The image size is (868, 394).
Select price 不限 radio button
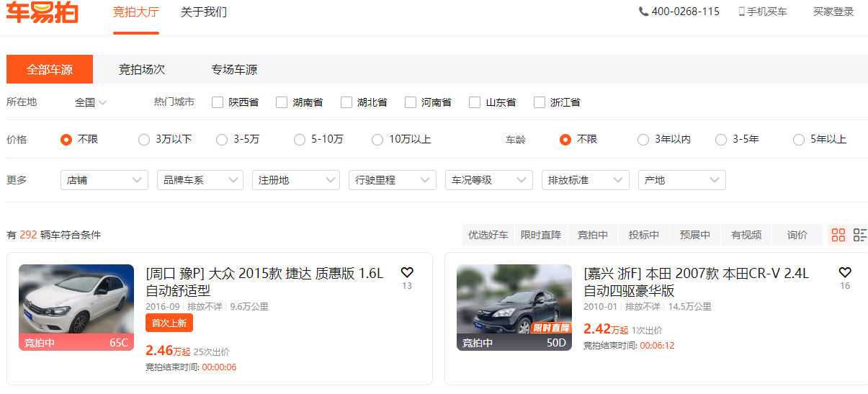66,140
